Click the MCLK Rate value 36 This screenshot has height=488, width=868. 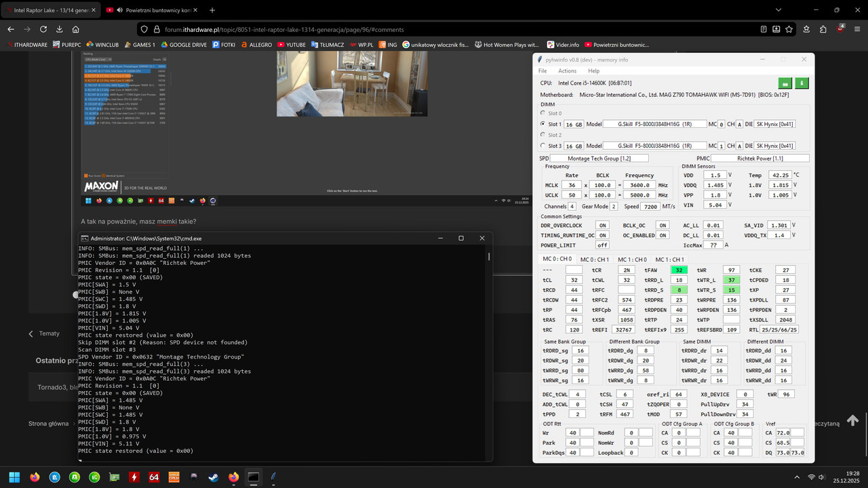click(x=572, y=185)
